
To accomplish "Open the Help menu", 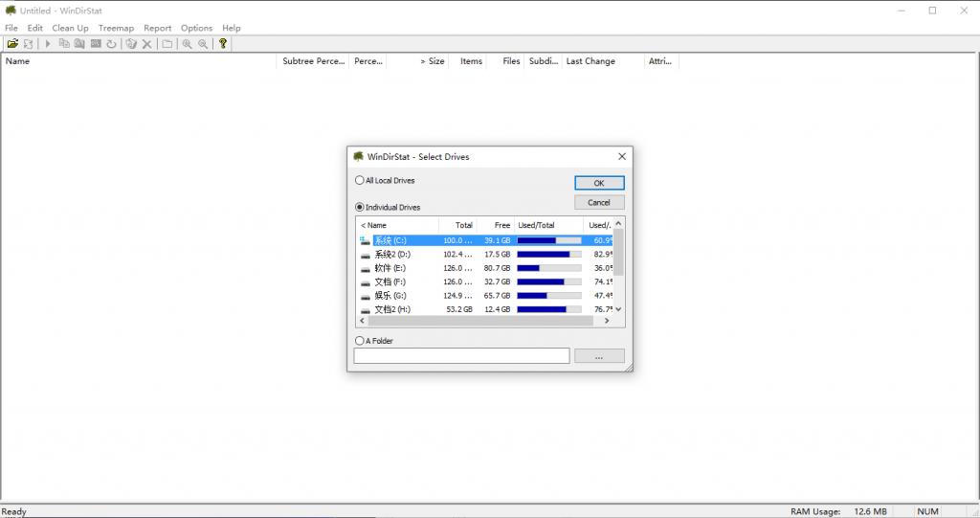I will pyautogui.click(x=232, y=28).
